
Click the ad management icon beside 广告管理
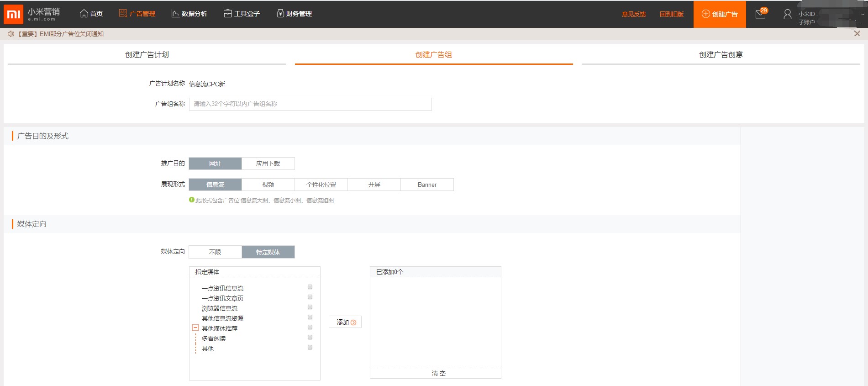(x=123, y=13)
